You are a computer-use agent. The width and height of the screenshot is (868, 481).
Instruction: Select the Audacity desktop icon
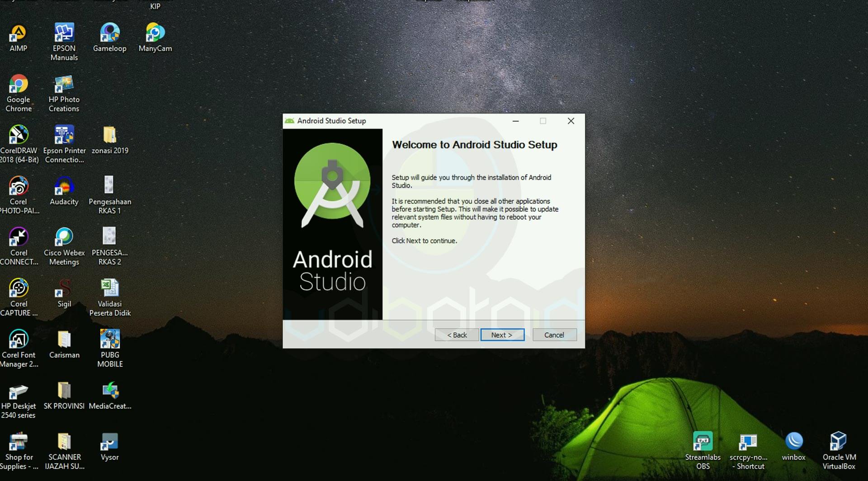click(64, 191)
